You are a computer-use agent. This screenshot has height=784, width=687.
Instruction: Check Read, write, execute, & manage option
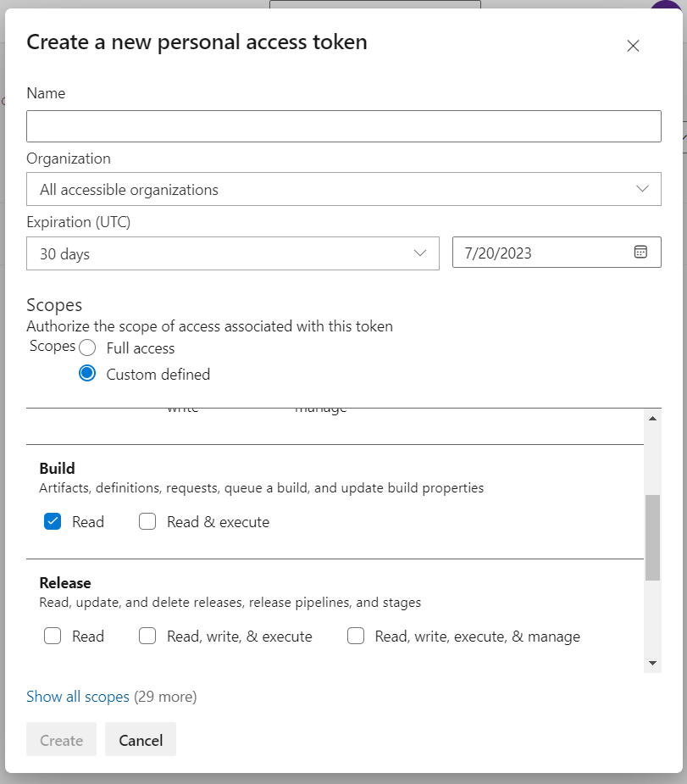point(356,636)
